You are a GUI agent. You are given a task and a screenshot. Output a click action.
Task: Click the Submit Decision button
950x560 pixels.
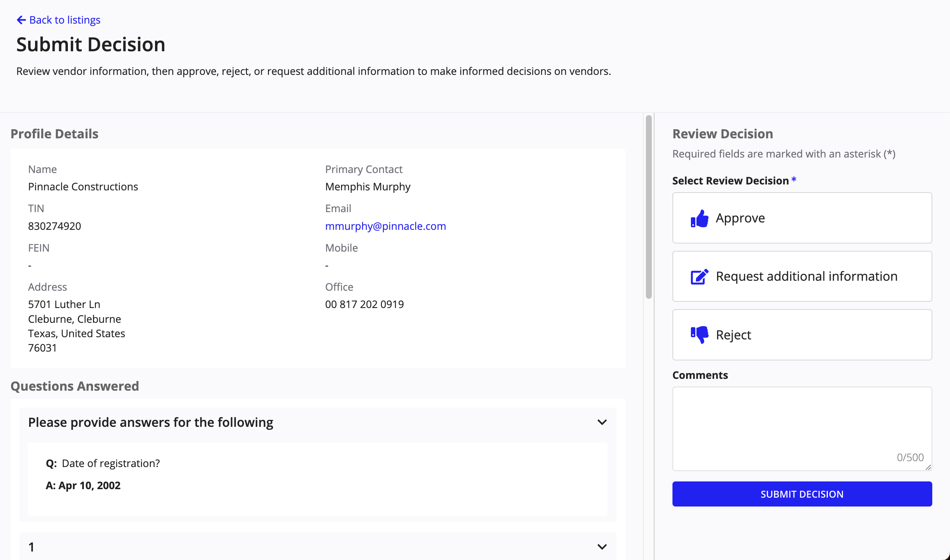[802, 494]
